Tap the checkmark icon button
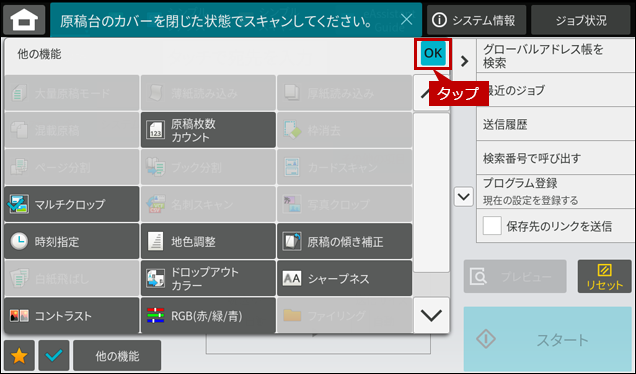636x374 pixels. [54, 356]
